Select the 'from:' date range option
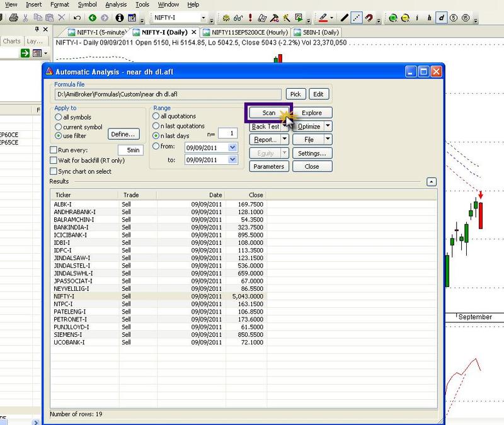504x425 pixels. point(156,146)
